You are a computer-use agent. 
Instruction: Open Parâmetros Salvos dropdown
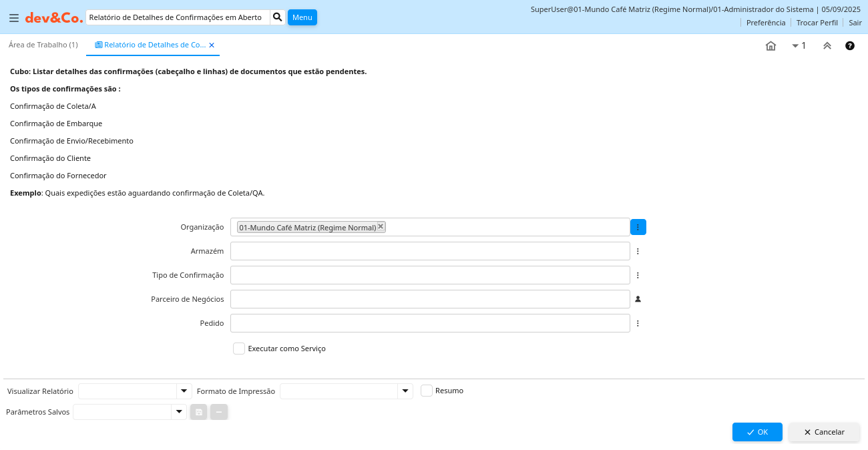click(x=178, y=412)
